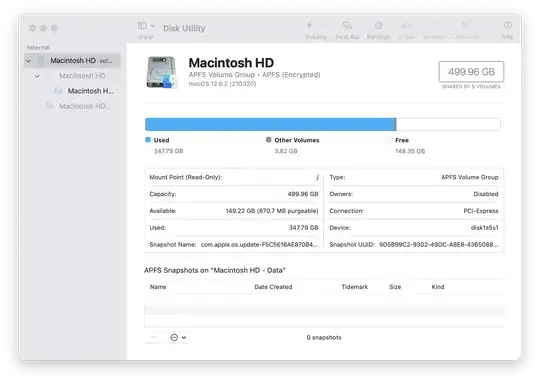Add a new APFS volume with the plus button

point(309,25)
